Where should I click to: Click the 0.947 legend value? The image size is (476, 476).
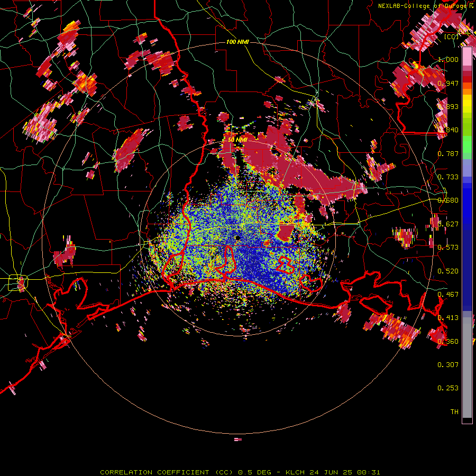pyautogui.click(x=448, y=83)
